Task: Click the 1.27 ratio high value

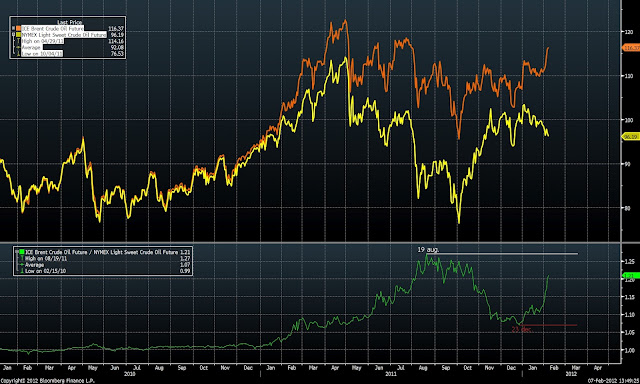Action: tap(185, 258)
